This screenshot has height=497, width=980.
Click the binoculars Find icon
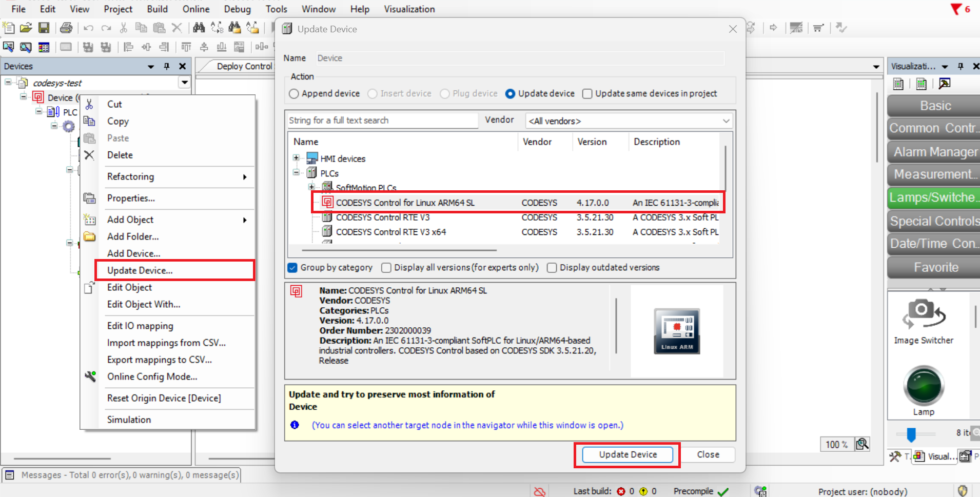coord(199,28)
